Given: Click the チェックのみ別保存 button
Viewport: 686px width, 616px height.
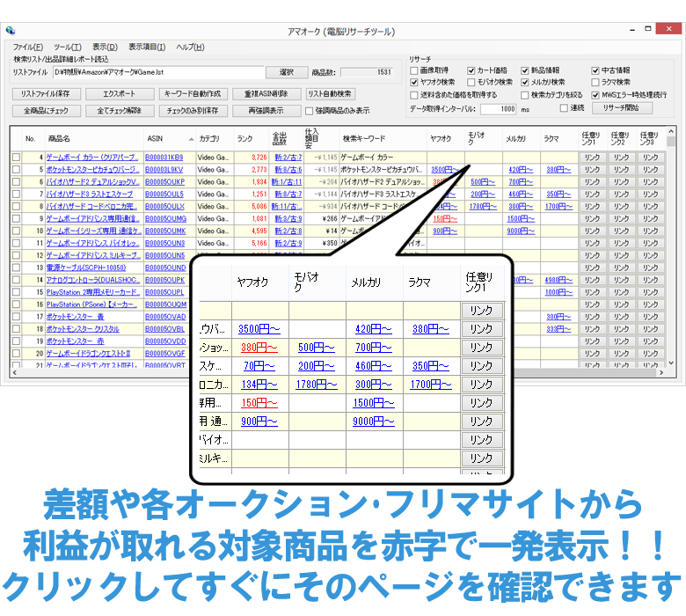Looking at the screenshot, I should point(193,111).
